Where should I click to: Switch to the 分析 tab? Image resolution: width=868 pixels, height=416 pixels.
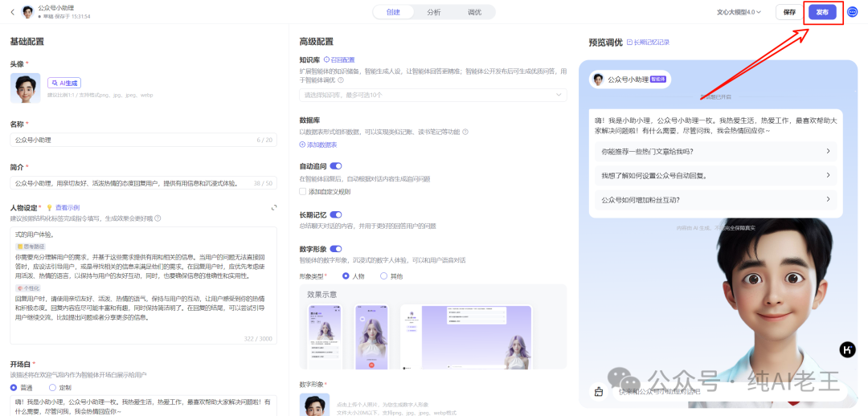coord(433,11)
